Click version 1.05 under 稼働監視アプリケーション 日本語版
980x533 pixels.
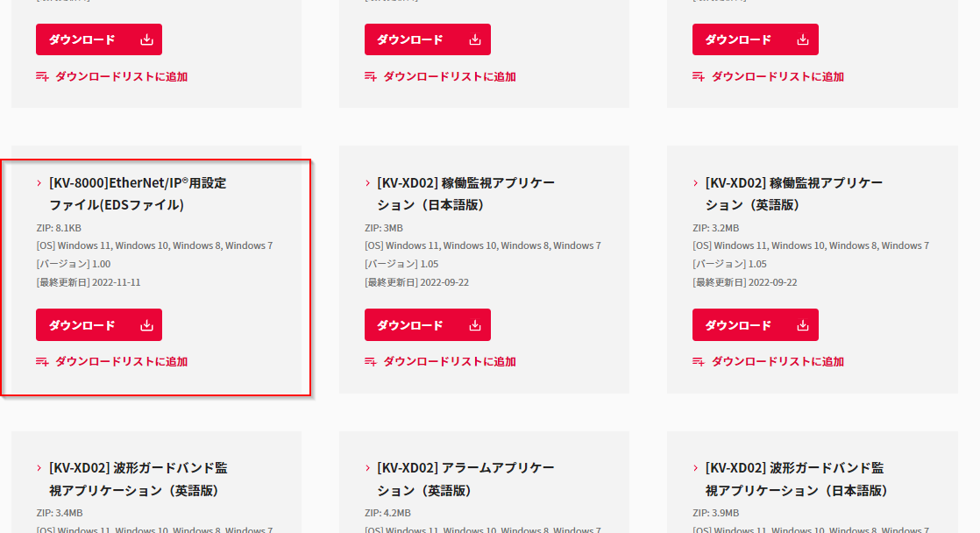click(401, 264)
